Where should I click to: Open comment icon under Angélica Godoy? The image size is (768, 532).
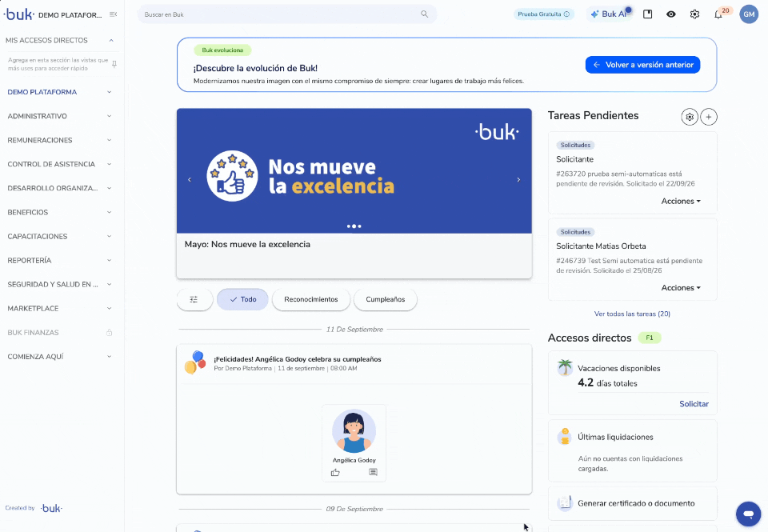pos(374,472)
